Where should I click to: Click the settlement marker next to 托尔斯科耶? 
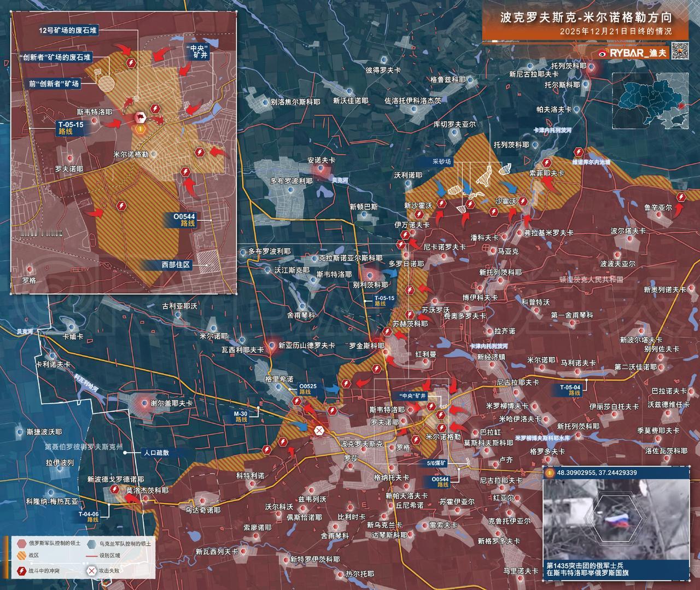(x=587, y=85)
